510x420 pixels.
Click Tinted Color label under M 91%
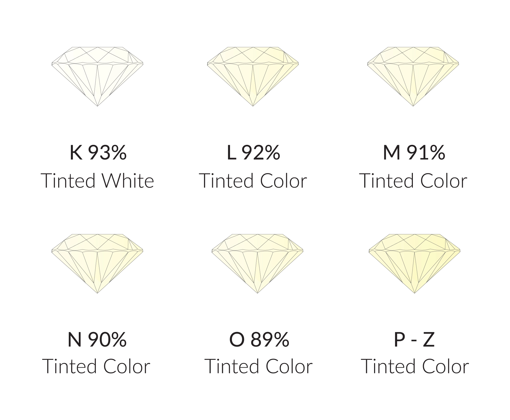tap(413, 181)
